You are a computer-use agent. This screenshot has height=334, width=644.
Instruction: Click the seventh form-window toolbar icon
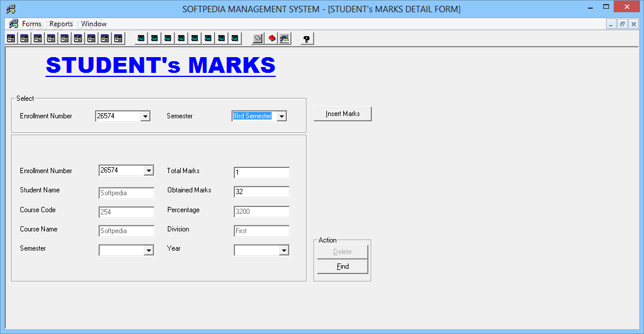point(92,38)
